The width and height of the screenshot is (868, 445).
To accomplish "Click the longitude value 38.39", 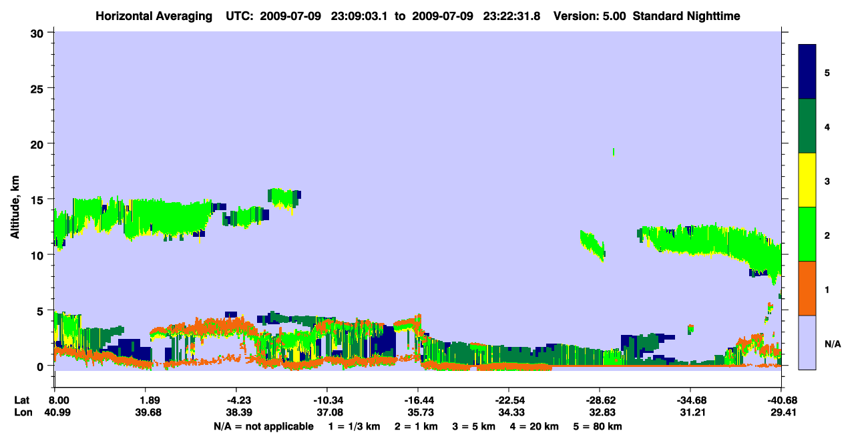I will click(x=239, y=412).
